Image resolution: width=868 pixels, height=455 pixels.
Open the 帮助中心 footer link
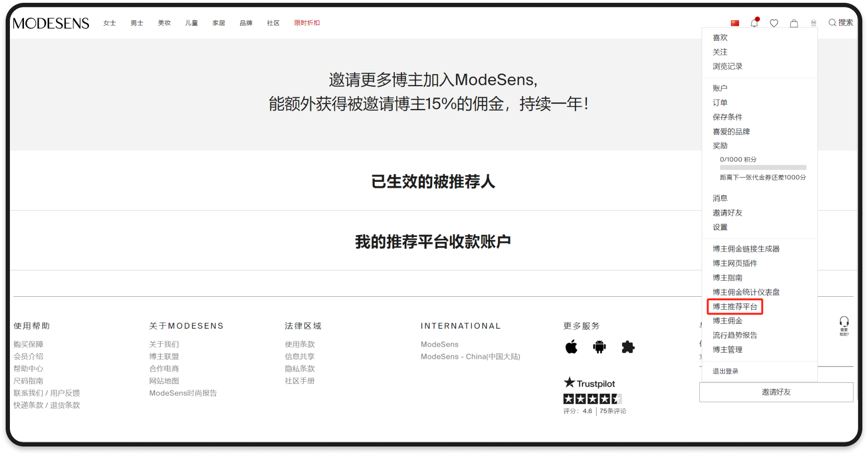tap(28, 369)
